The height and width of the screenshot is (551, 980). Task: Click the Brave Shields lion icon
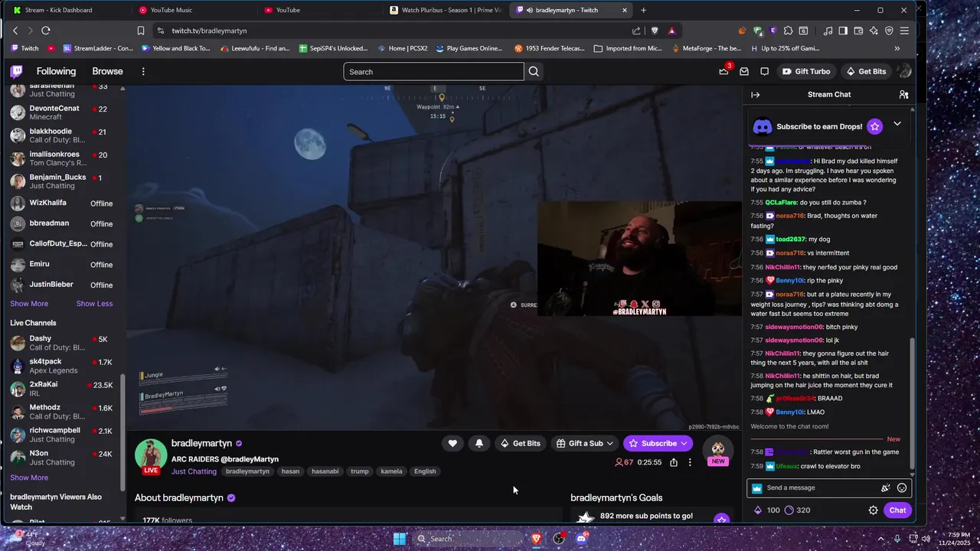point(655,31)
